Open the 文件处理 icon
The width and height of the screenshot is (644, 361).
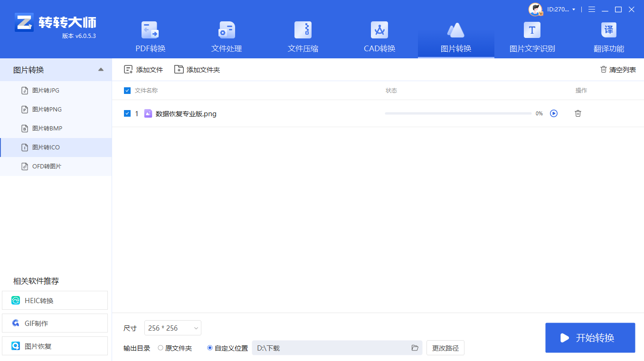click(227, 30)
